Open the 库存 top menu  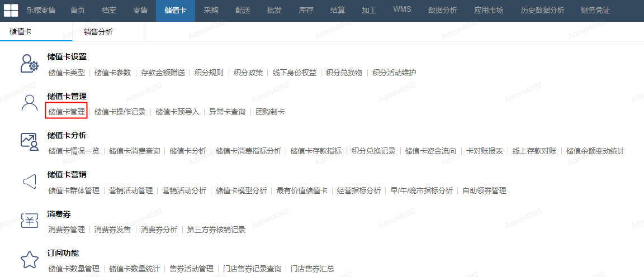pos(306,10)
